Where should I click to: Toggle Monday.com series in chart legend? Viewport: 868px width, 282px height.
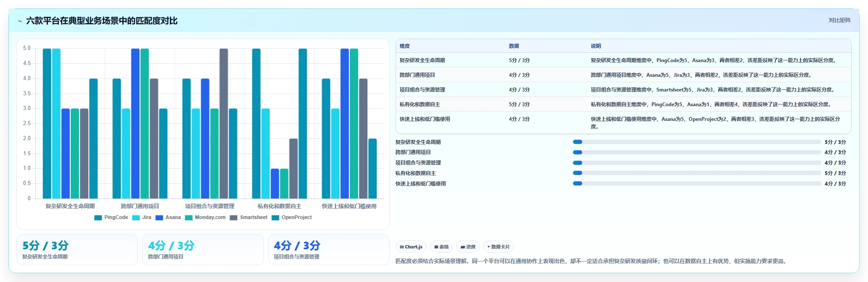click(205, 217)
